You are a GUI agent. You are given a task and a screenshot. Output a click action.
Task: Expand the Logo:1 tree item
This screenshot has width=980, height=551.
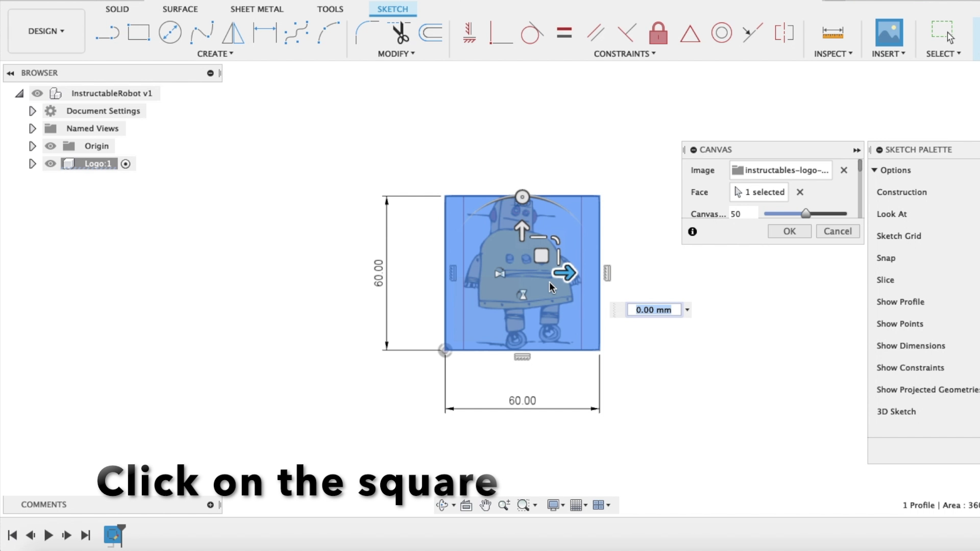32,163
